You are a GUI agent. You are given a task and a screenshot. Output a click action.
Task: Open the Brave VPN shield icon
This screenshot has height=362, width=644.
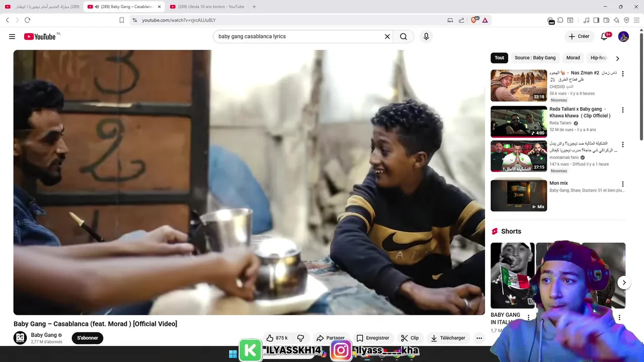[626, 20]
